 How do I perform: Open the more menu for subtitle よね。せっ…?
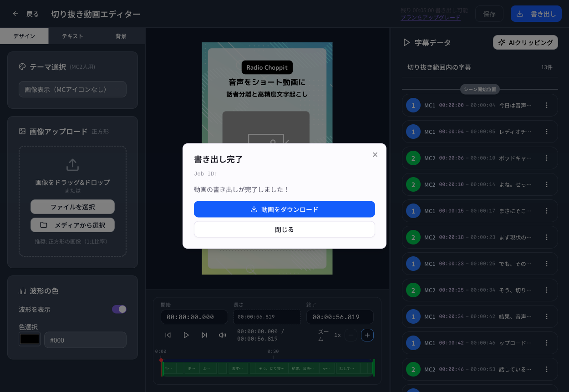(547, 184)
